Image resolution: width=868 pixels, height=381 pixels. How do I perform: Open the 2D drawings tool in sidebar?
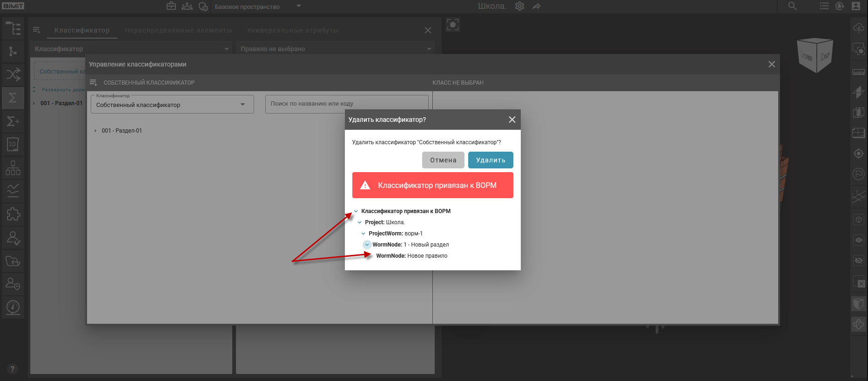(13, 144)
